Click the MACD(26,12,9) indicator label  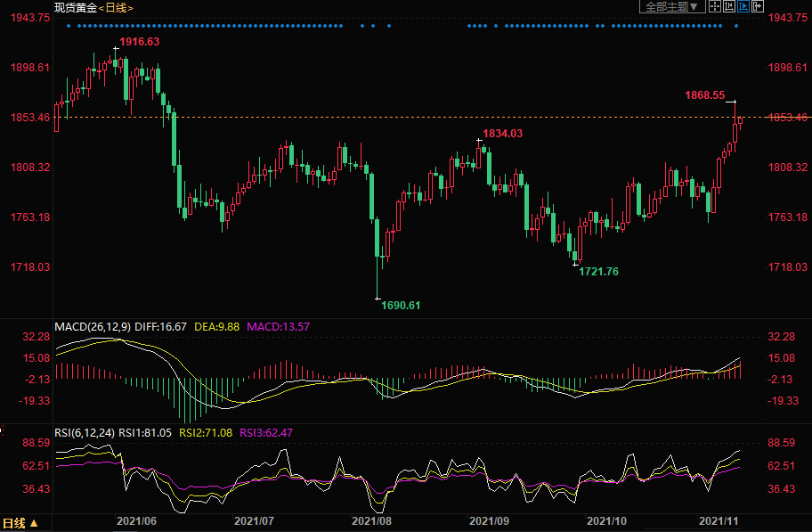pos(93,327)
